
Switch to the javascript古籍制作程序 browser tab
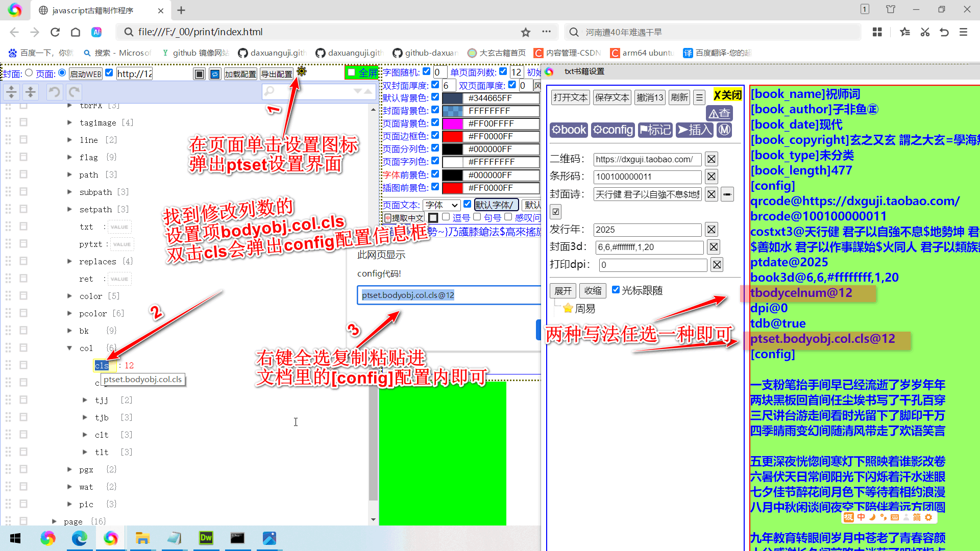click(x=92, y=10)
